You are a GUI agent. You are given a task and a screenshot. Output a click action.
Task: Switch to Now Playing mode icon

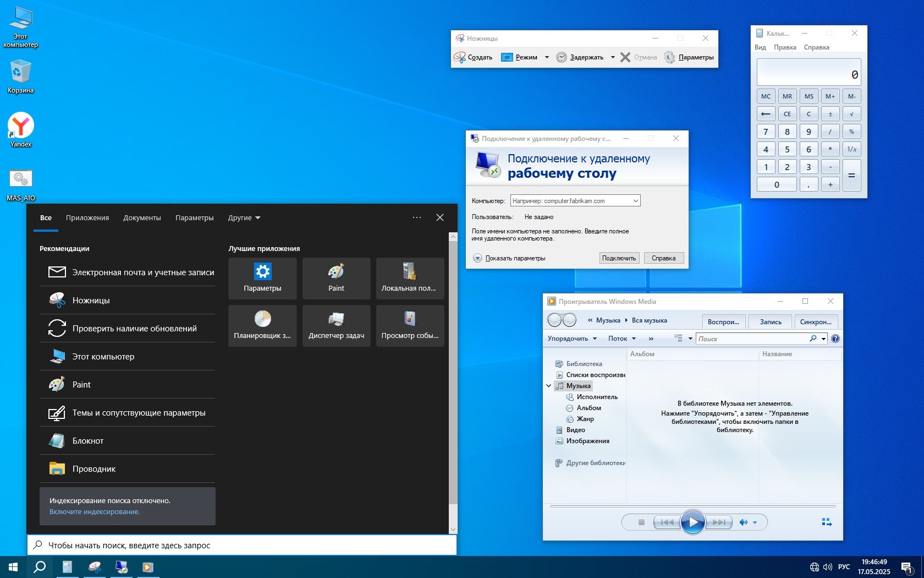tap(826, 522)
